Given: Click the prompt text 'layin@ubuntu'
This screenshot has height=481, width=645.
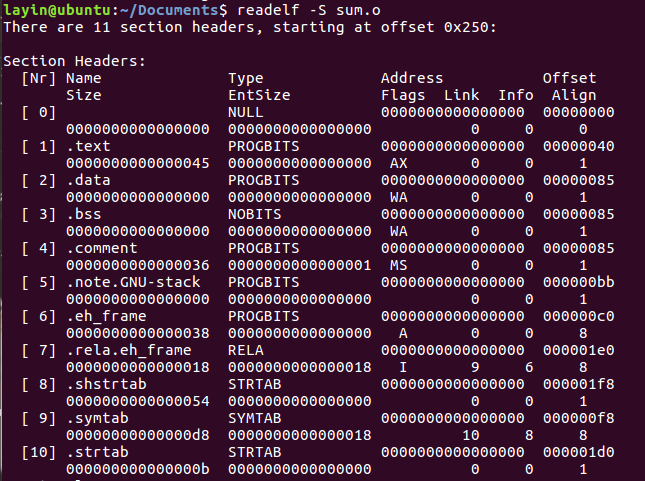Looking at the screenshot, I should click(57, 11).
